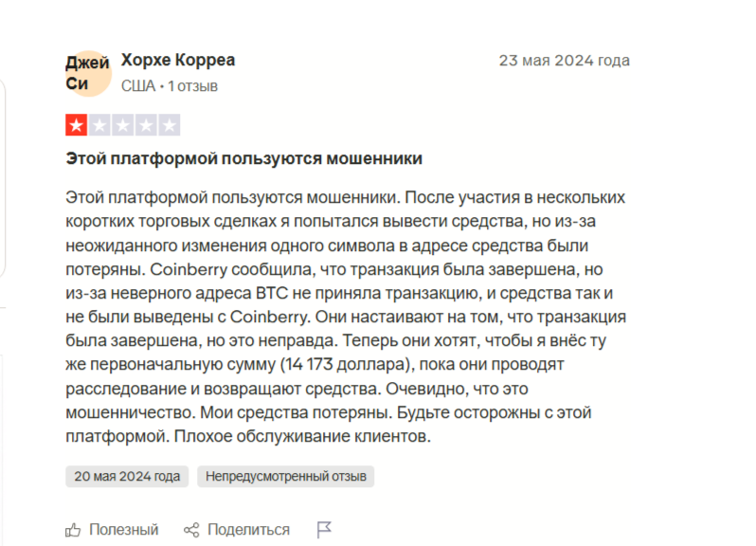Viewport: 756px width, 546px height.
Task: Click the 20 мая 2024 года tag
Action: coord(127,476)
